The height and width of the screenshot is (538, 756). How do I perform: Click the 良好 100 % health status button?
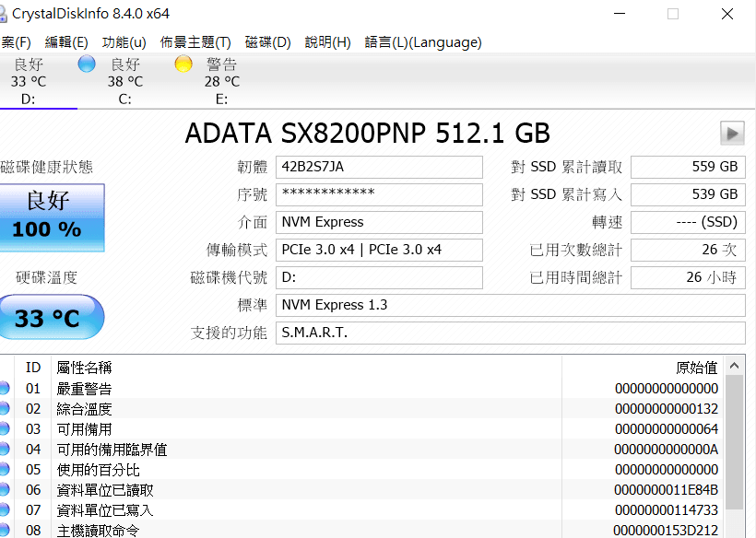click(x=52, y=217)
